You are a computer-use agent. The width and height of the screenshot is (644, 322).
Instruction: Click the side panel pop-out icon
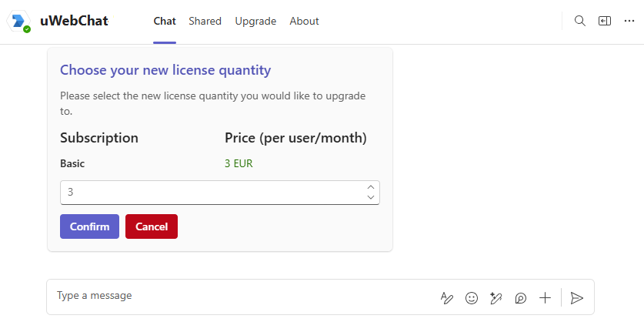click(x=605, y=21)
